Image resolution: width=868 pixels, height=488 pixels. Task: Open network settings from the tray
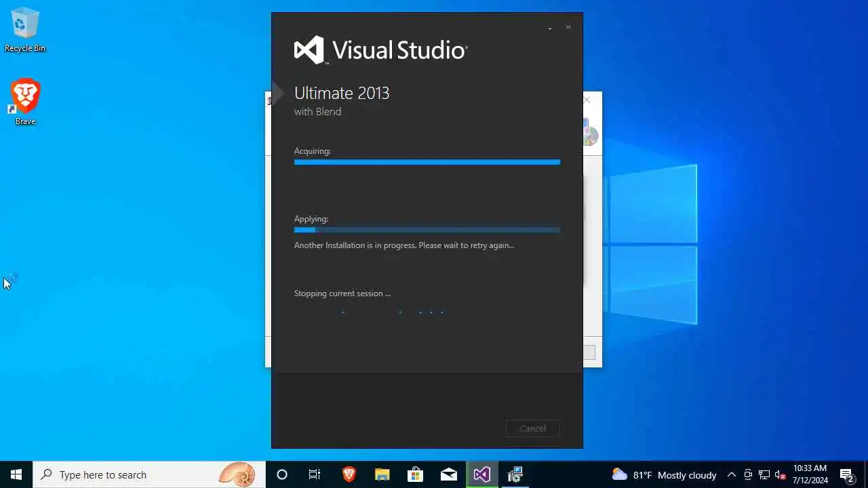(764, 474)
